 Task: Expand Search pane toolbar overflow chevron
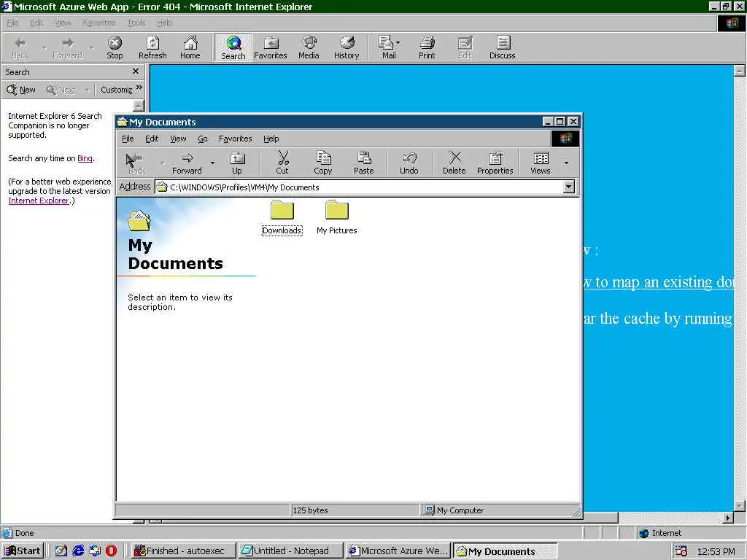(139, 87)
